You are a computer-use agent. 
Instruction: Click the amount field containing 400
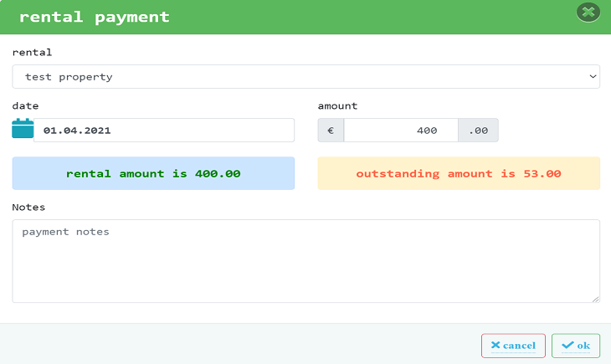pos(400,131)
